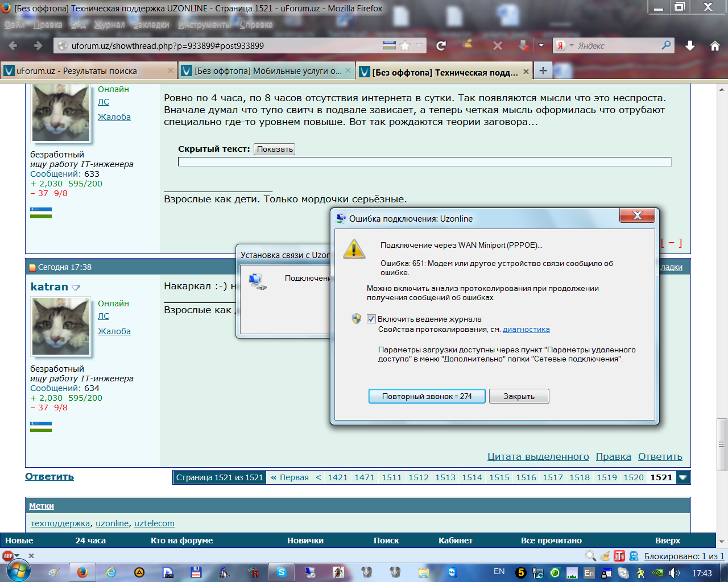This screenshot has height=582, width=728.
Task: Close the uForum.uz search results tab
Action: pyautogui.click(x=171, y=70)
